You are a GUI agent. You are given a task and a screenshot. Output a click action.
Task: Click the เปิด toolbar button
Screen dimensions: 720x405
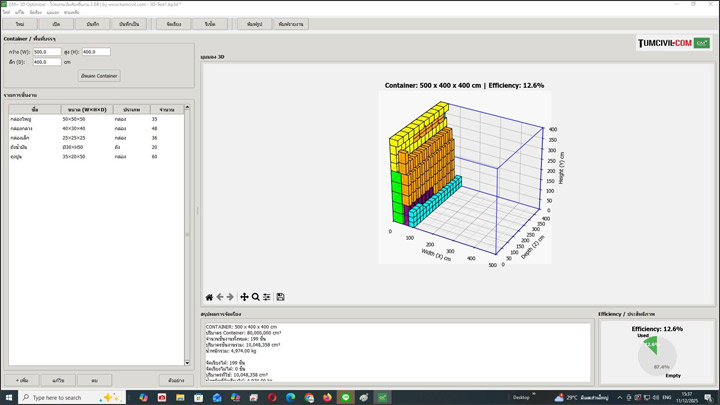(56, 24)
